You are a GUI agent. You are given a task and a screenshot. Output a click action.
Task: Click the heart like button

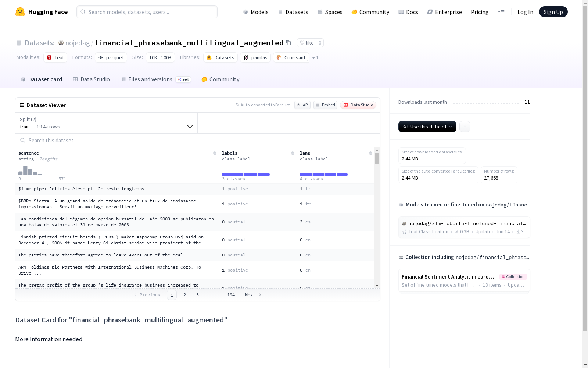point(306,43)
